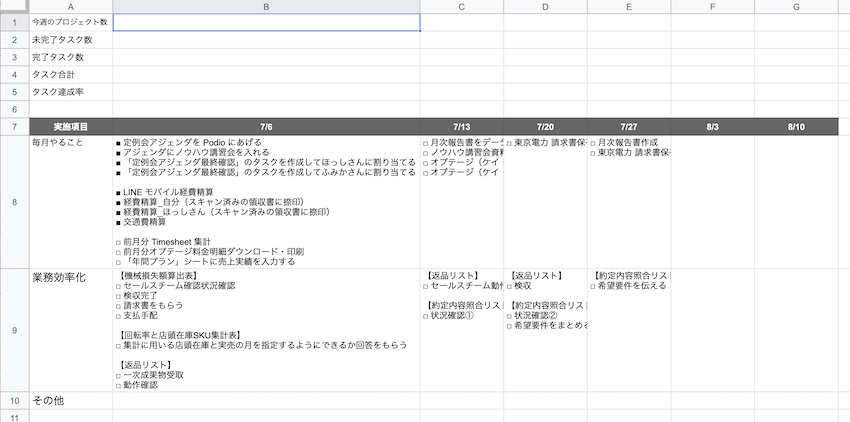
Task: Select column A header
Action: [70, 6]
